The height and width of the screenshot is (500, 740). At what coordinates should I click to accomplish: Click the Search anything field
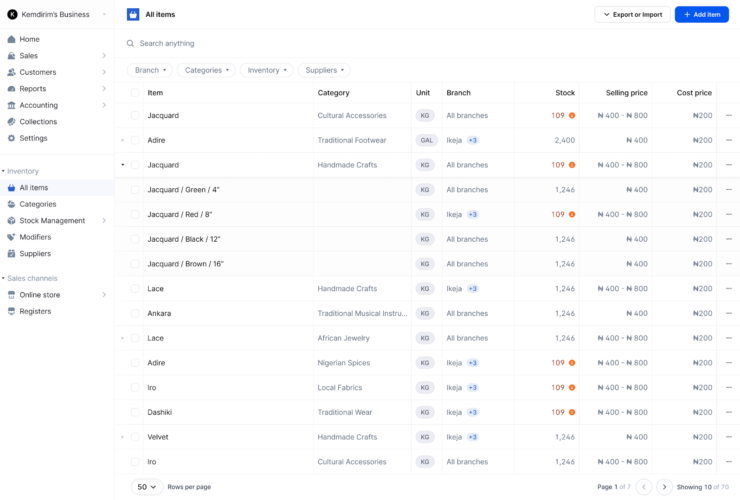click(300, 44)
